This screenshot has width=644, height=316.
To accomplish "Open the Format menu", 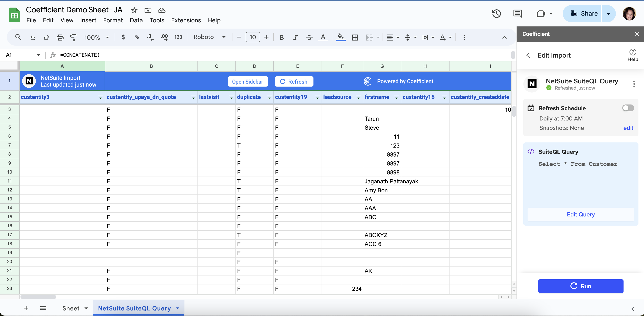I will tap(113, 20).
